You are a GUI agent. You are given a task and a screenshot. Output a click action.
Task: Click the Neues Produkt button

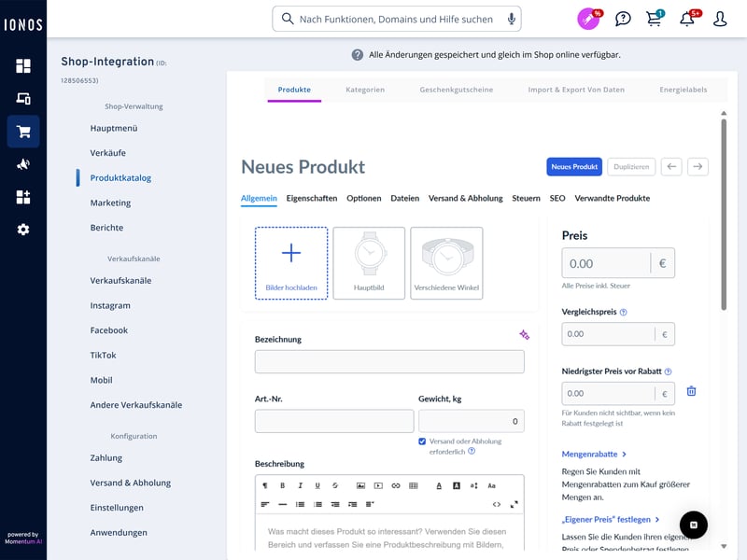(573, 166)
